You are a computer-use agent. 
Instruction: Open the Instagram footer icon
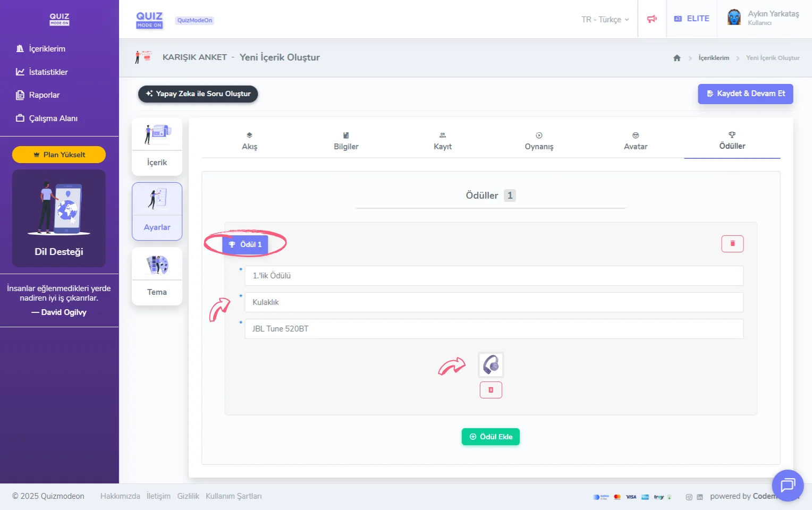(x=689, y=497)
